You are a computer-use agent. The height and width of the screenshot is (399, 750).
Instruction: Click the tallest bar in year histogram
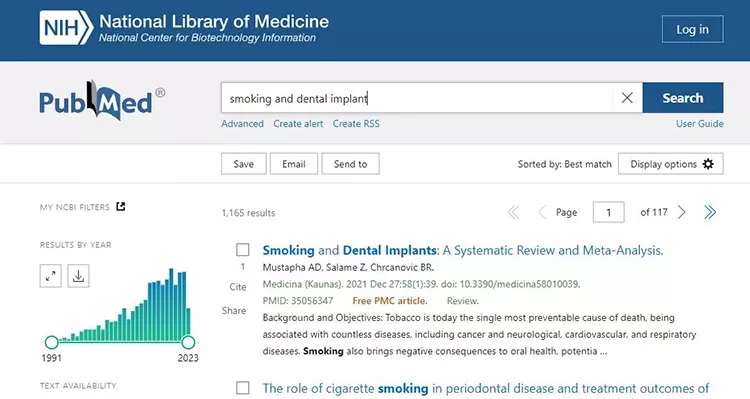click(x=171, y=305)
